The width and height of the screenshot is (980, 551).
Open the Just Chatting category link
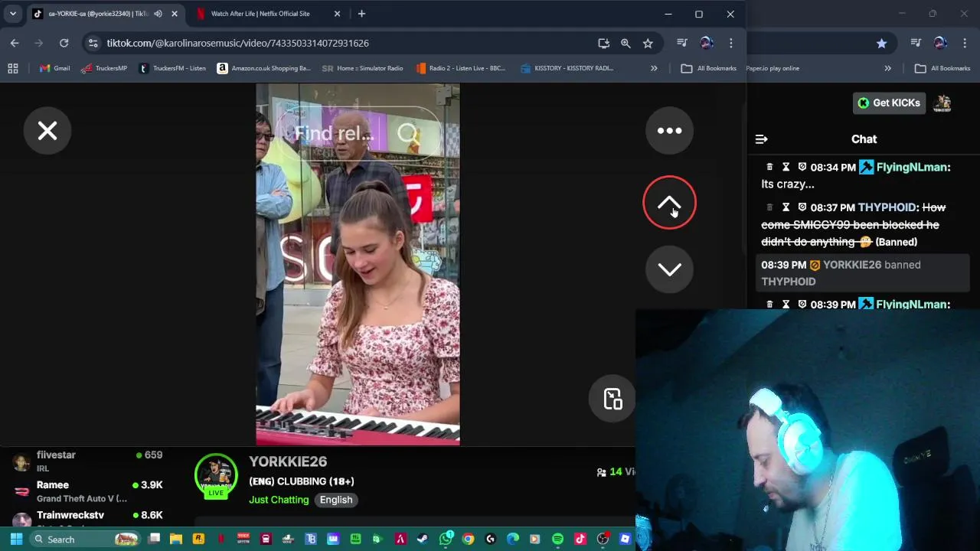pyautogui.click(x=279, y=500)
